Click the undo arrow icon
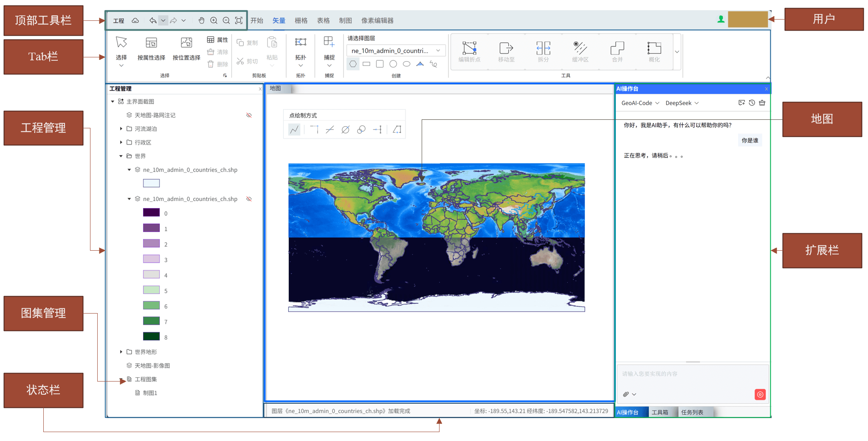868x441 pixels. 152,20
